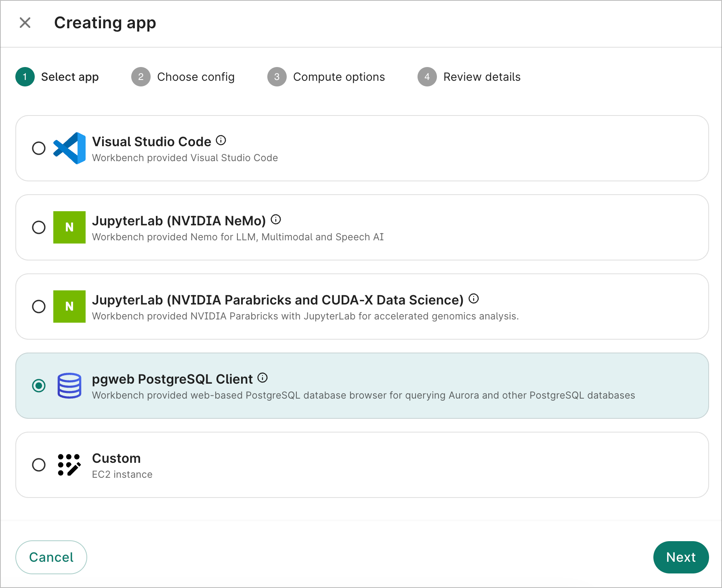Select Visual Studio Code radio button
The height and width of the screenshot is (588, 722).
click(39, 148)
